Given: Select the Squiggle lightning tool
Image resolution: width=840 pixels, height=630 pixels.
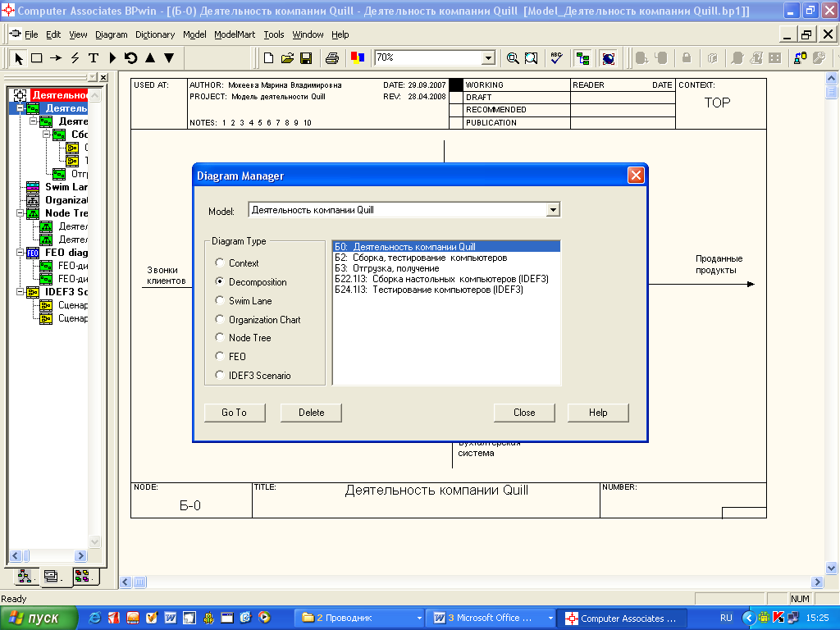Looking at the screenshot, I should (75, 58).
